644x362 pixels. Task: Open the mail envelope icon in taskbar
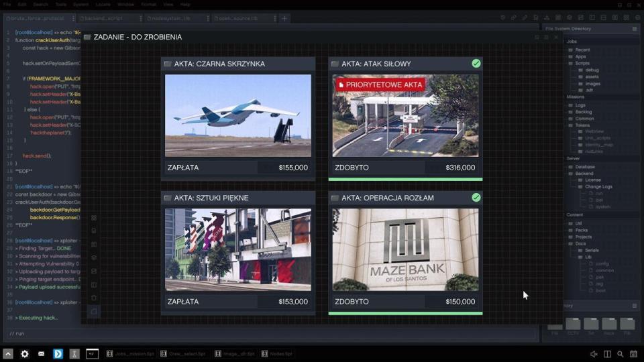41,354
